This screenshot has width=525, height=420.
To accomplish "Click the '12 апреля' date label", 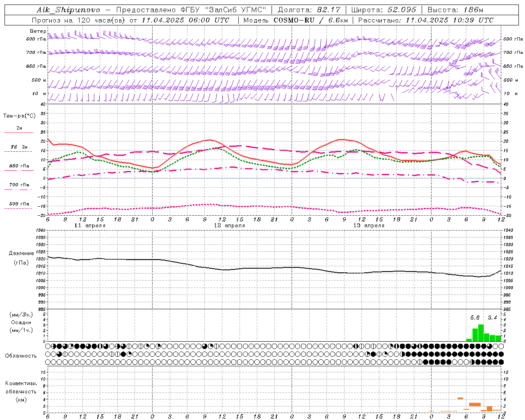I will point(229,226).
